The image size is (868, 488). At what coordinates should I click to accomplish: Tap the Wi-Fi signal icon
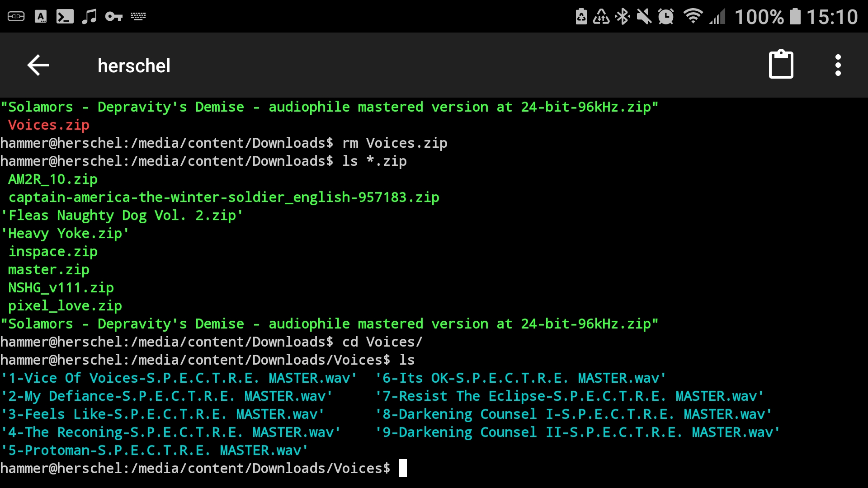pos(693,17)
